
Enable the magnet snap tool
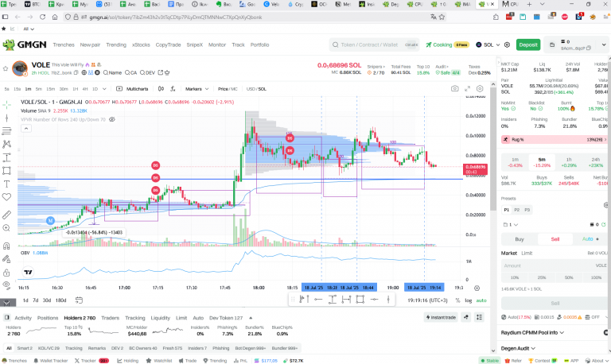pos(6,246)
